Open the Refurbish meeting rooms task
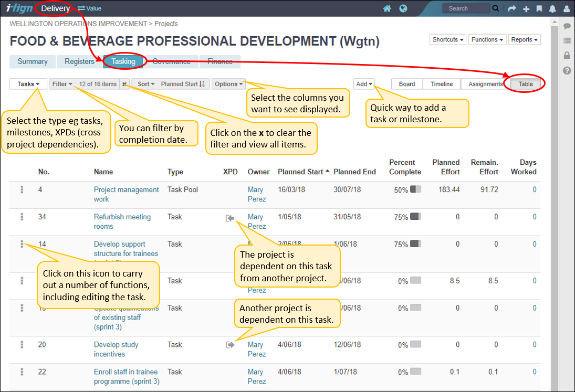 tap(122, 221)
